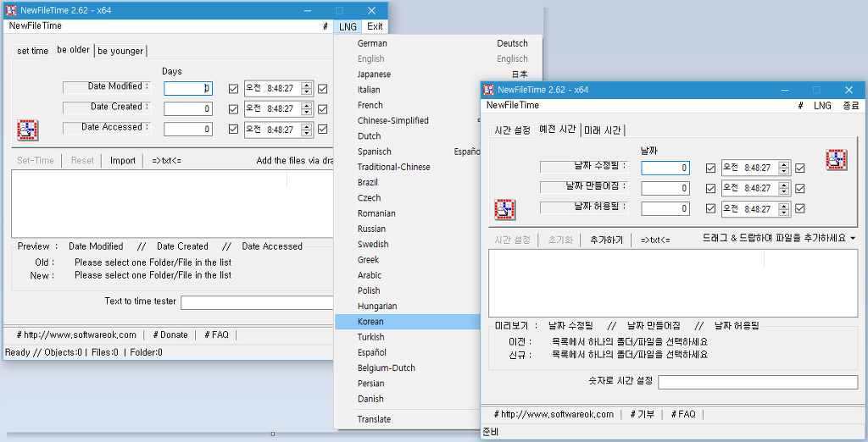This screenshot has height=442, width=868.
Task: Open the softwareok.com link in English window
Action: (76, 334)
